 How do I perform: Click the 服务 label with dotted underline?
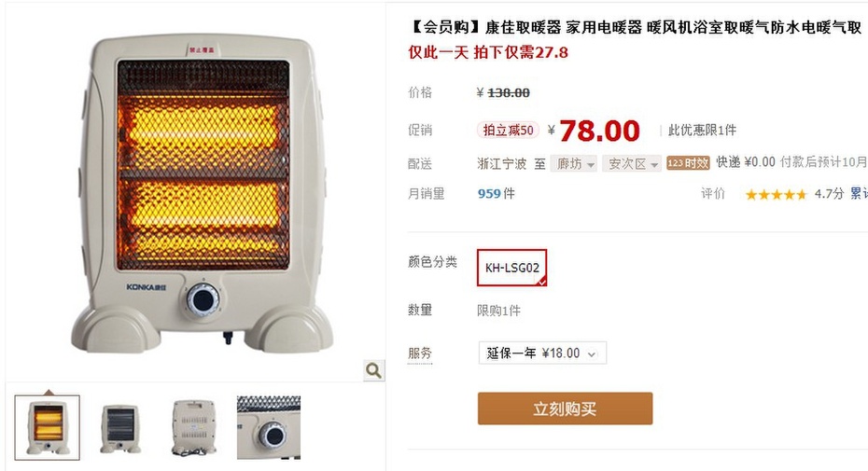click(420, 353)
